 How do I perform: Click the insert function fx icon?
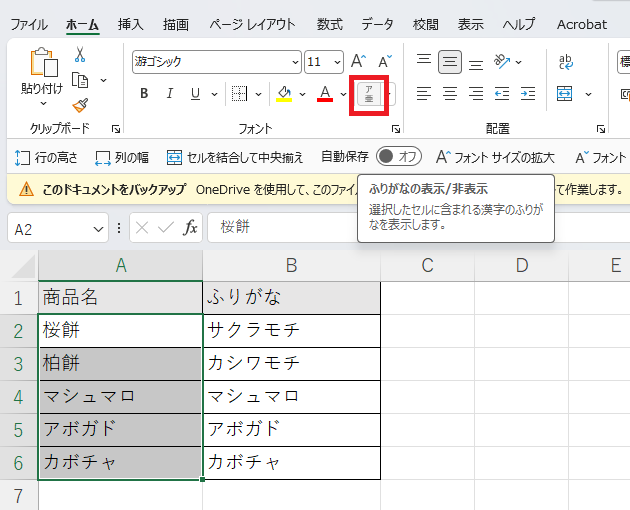190,228
